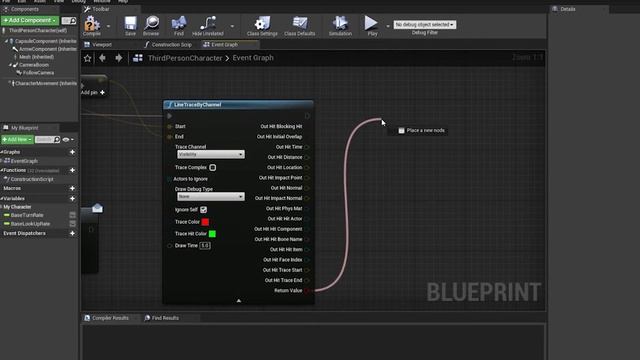Select ConstructionScript under Functions
Screen dimensions: 640x360
[x=32, y=179]
